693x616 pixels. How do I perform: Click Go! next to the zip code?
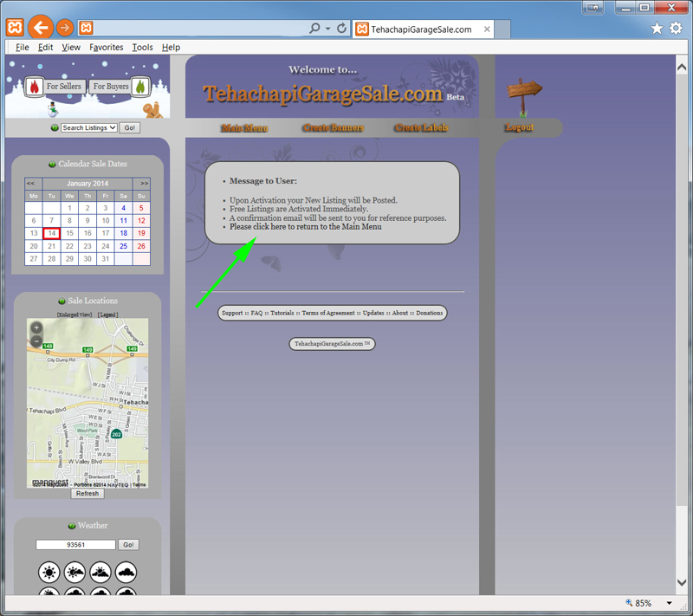pyautogui.click(x=128, y=545)
